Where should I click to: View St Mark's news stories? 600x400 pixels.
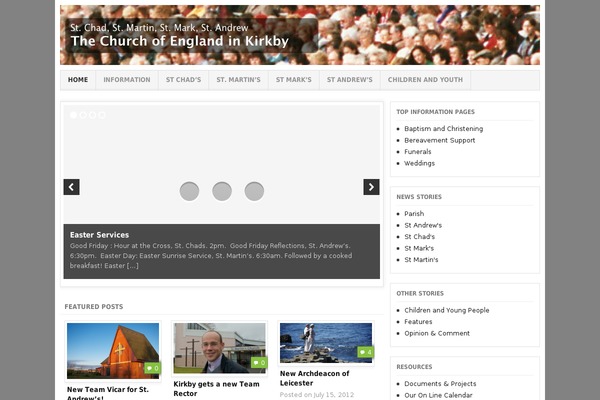coord(419,248)
